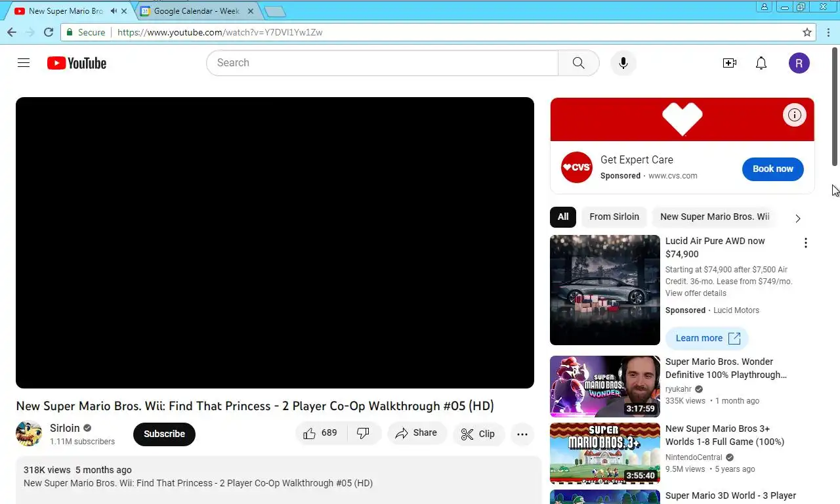The height and width of the screenshot is (504, 840).
Task: Open Super Mario 3D World video title
Action: (x=730, y=495)
